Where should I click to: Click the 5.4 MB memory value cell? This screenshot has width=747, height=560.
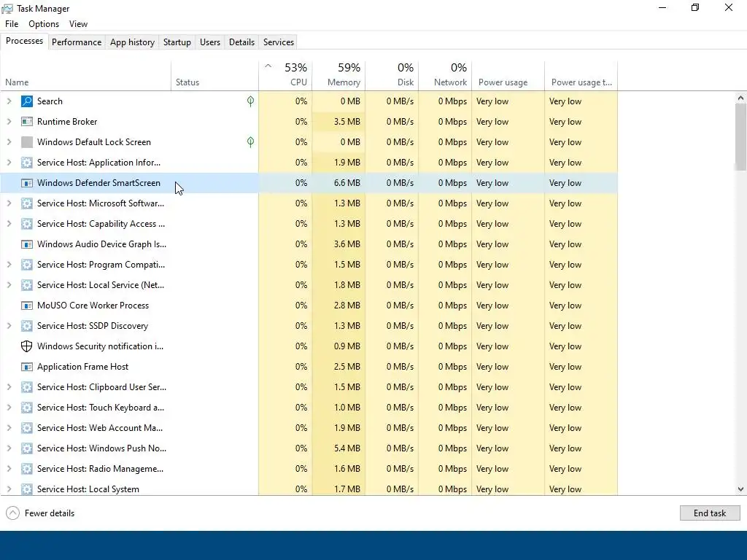pos(338,448)
